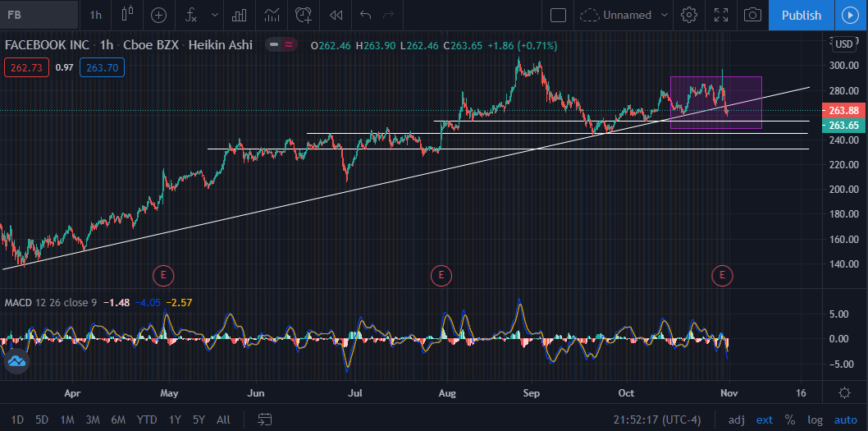Set range to 5D
Screen dimensions: 868x431
point(42,420)
